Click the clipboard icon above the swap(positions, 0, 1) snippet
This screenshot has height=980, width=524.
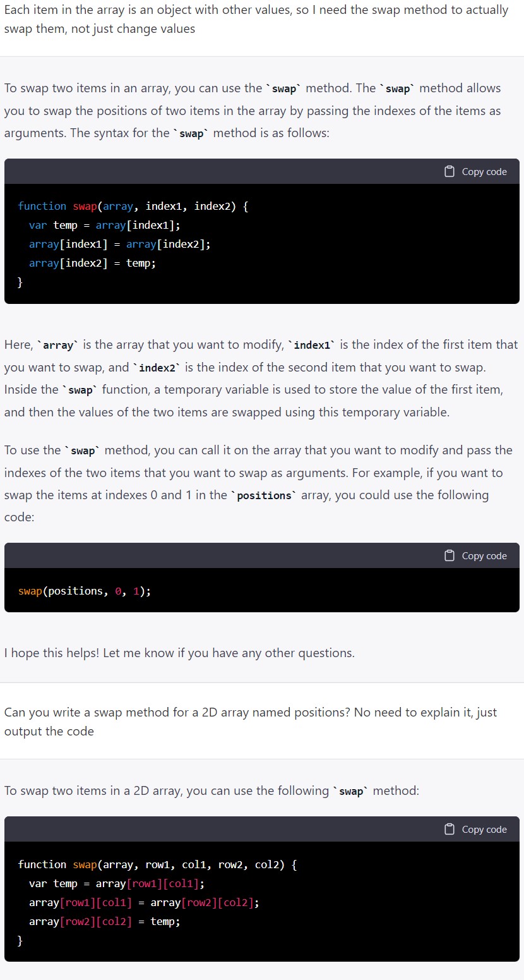(x=450, y=555)
